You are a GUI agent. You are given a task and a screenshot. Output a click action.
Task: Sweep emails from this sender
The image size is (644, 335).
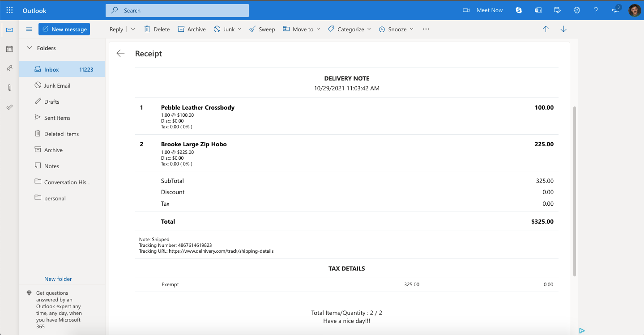click(262, 29)
